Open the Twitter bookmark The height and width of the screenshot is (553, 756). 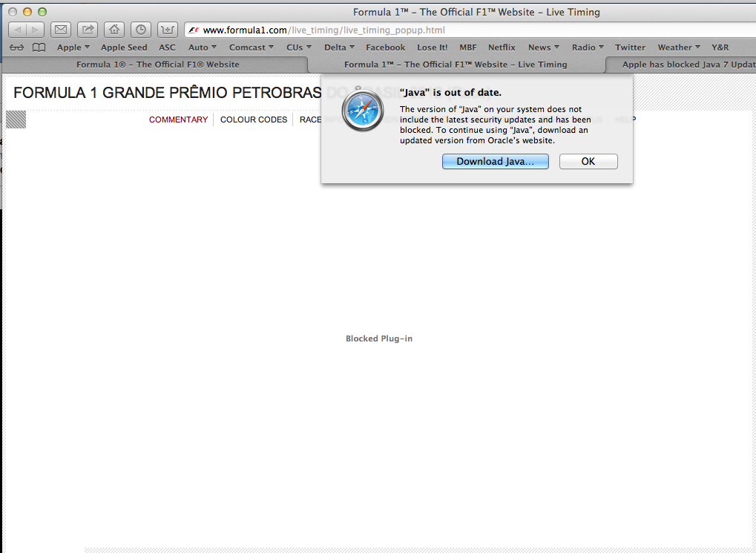(630, 48)
